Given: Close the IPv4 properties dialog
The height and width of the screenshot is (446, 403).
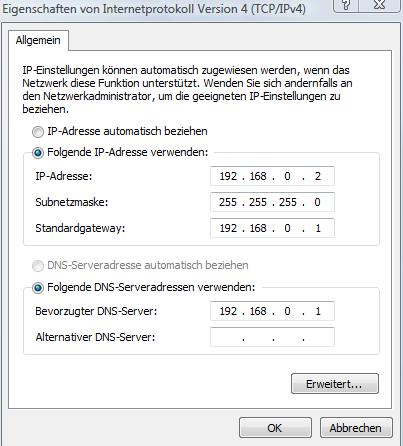Looking at the screenshot, I should (379, 5).
